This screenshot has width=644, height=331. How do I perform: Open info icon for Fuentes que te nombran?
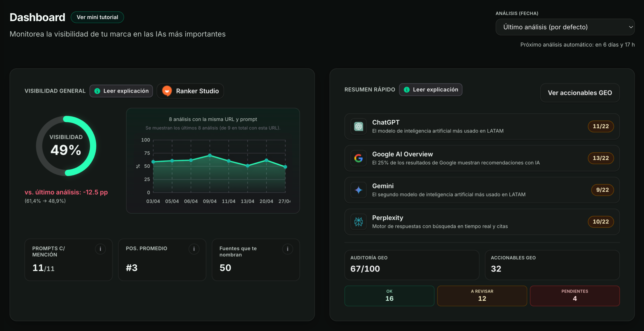pyautogui.click(x=287, y=249)
